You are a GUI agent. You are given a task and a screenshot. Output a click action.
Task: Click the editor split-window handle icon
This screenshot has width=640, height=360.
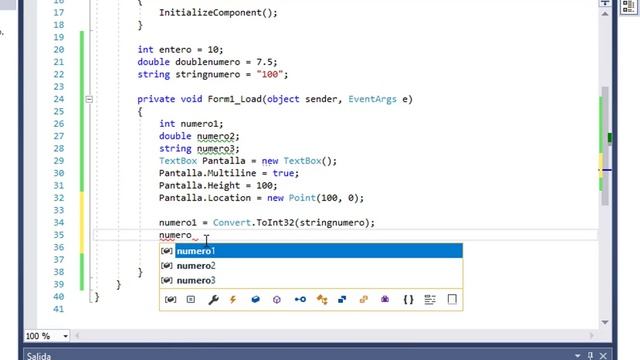604,3
